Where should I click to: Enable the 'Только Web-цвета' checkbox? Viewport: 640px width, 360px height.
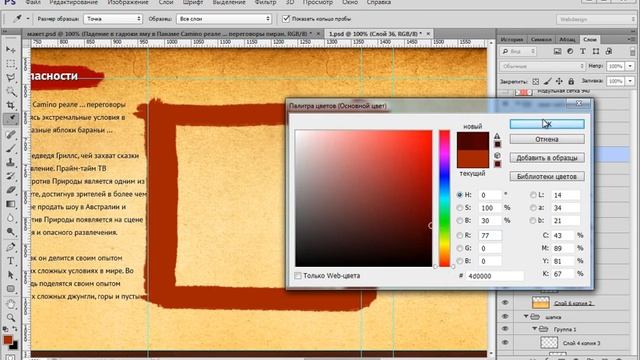(298, 276)
